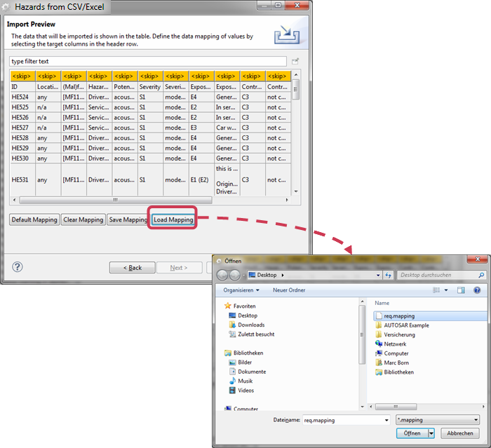491x448 pixels.
Task: Open the first <skip> column mapping header
Action: coord(22,76)
